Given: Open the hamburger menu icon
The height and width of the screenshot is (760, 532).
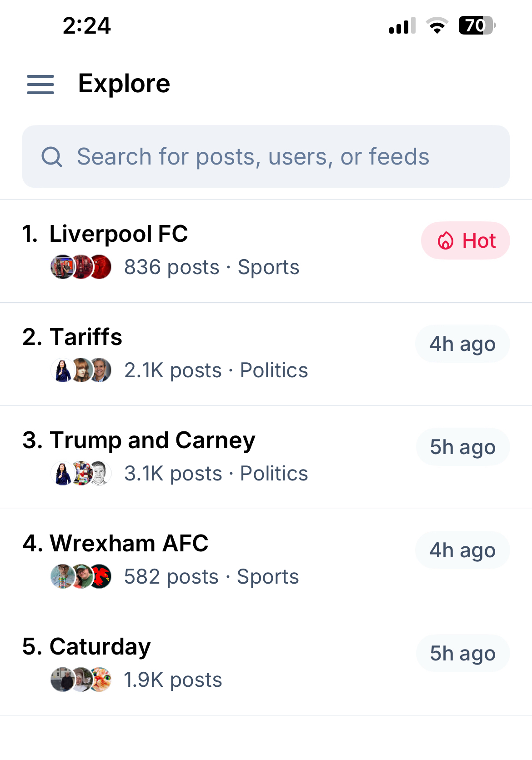Looking at the screenshot, I should 40,85.
